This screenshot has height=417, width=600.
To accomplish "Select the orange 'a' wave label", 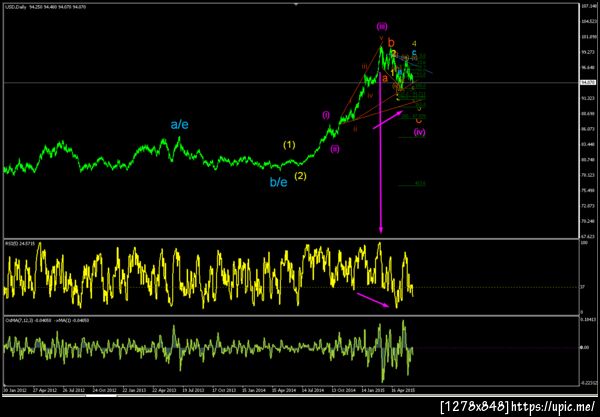I will [385, 78].
